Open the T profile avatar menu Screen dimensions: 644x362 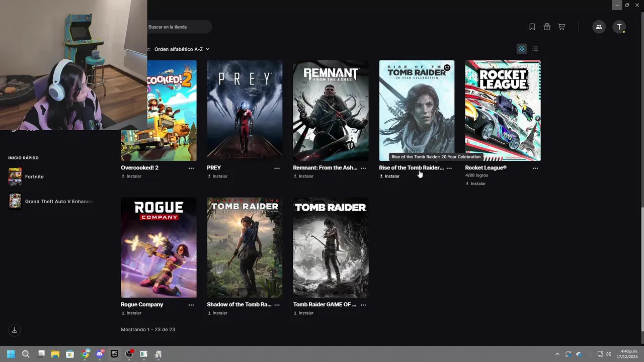[619, 27]
